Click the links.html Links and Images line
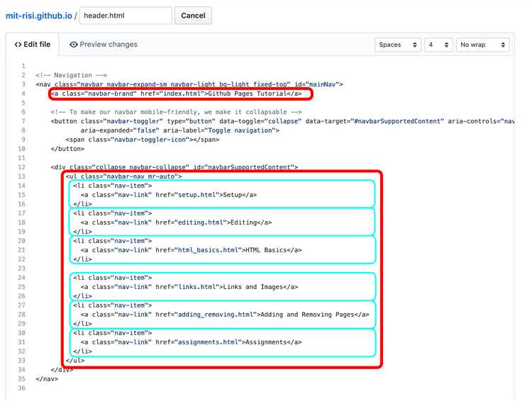Image resolution: width=532 pixels, height=401 pixels. pos(189,287)
